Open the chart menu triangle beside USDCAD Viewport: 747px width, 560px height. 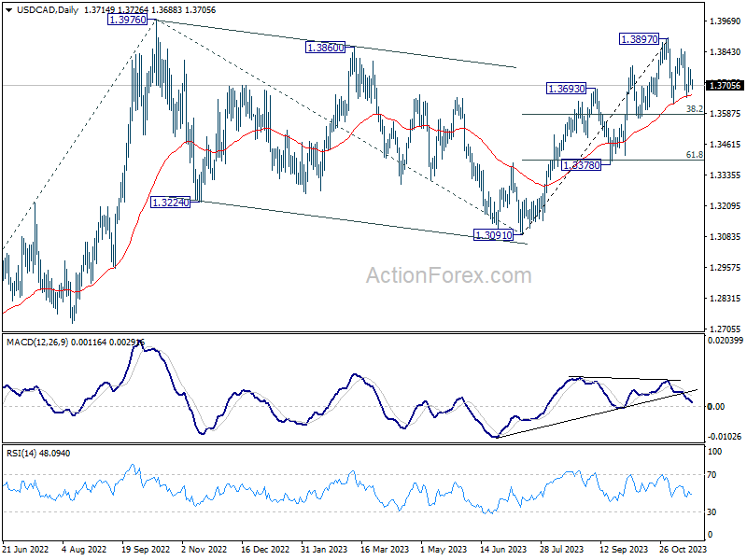point(8,10)
